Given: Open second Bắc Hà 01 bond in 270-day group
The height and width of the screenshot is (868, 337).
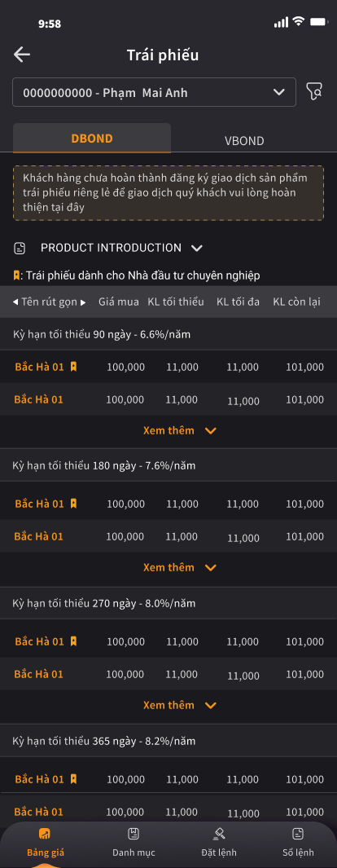Looking at the screenshot, I should (x=168, y=674).
